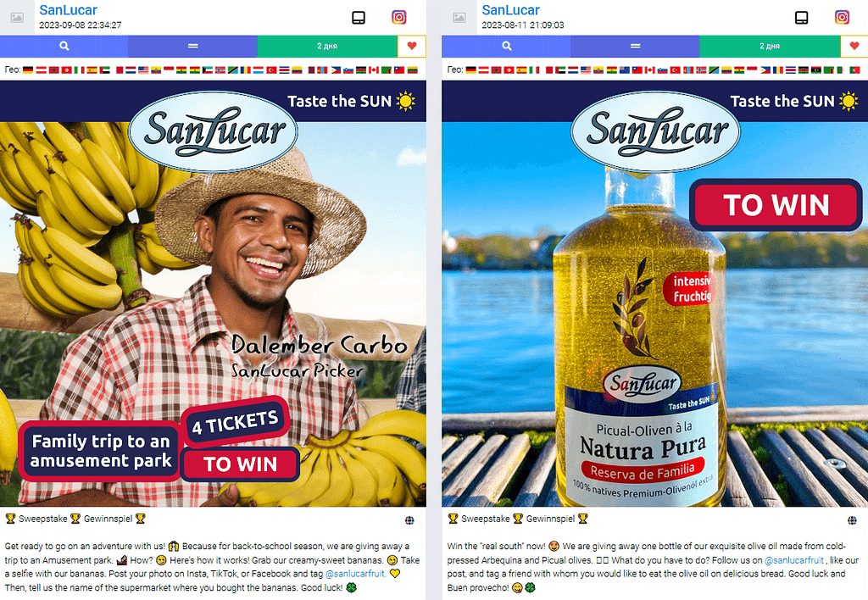Toggle the heart favorite on the left card

411,46
